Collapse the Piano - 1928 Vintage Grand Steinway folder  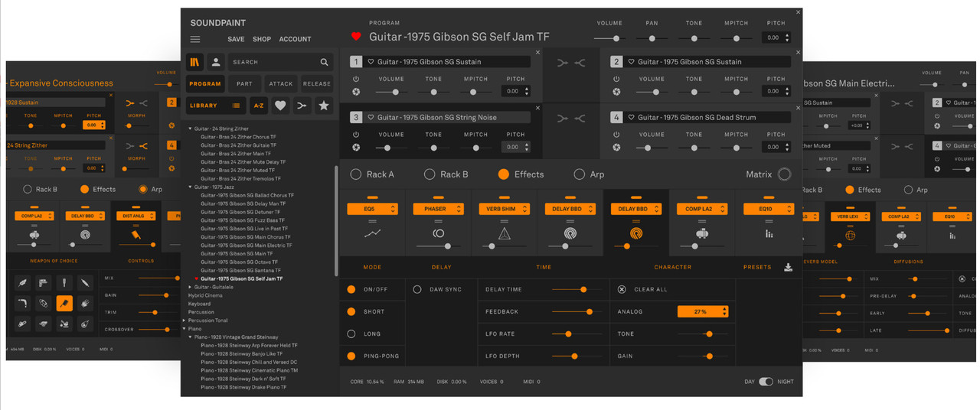click(x=191, y=337)
